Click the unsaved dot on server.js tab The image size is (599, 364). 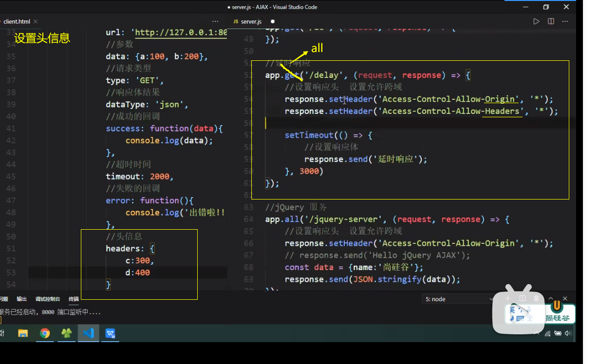[272, 21]
